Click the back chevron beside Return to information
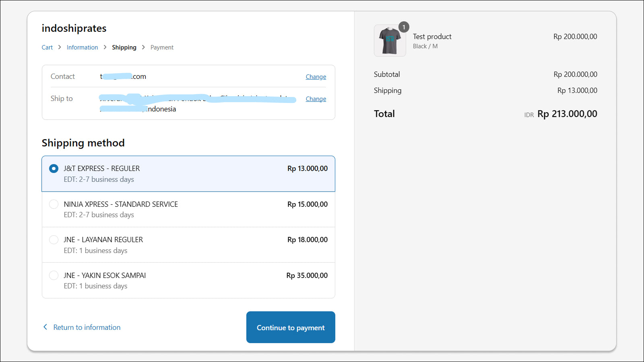Viewport: 644px width, 362px height. 45,327
